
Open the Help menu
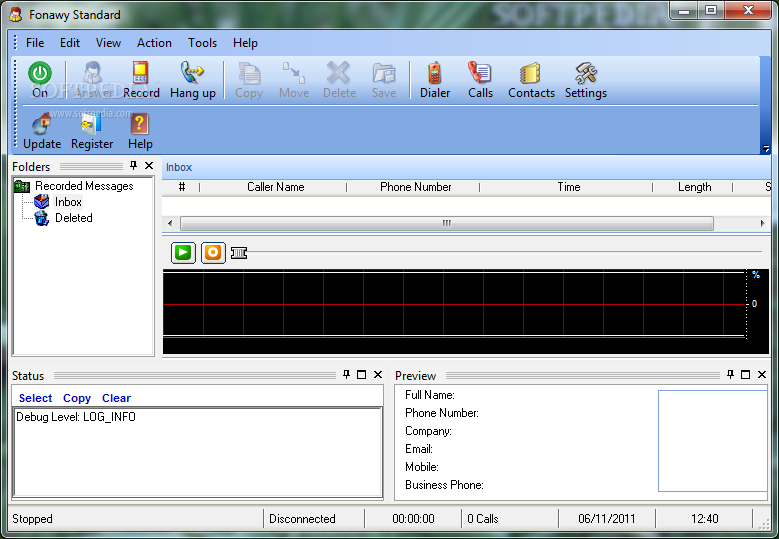[x=245, y=43]
